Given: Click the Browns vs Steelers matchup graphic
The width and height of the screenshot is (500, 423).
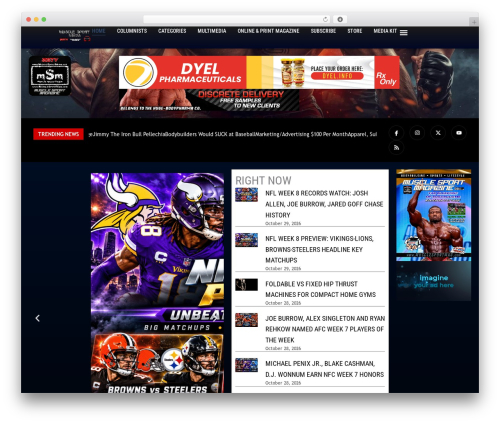Looking at the screenshot, I should pyautogui.click(x=157, y=363).
